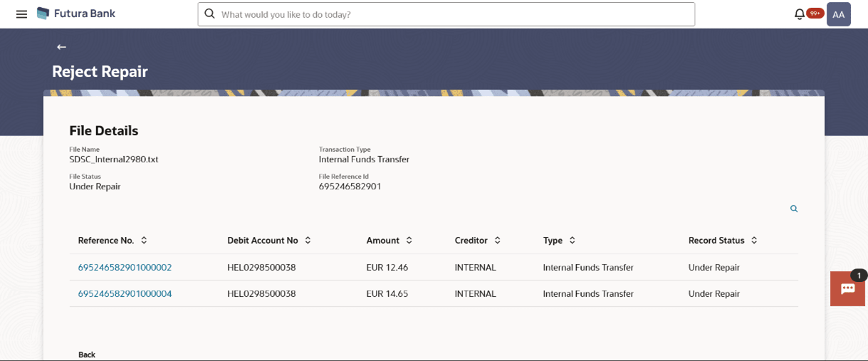Click the Reject Repair page title

pos(100,71)
